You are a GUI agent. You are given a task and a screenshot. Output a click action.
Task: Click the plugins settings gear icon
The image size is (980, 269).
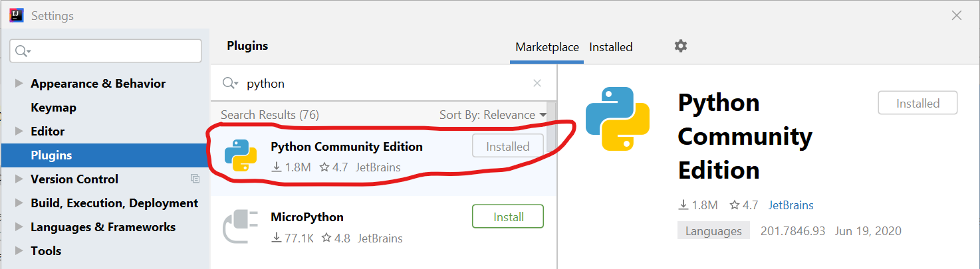click(680, 46)
